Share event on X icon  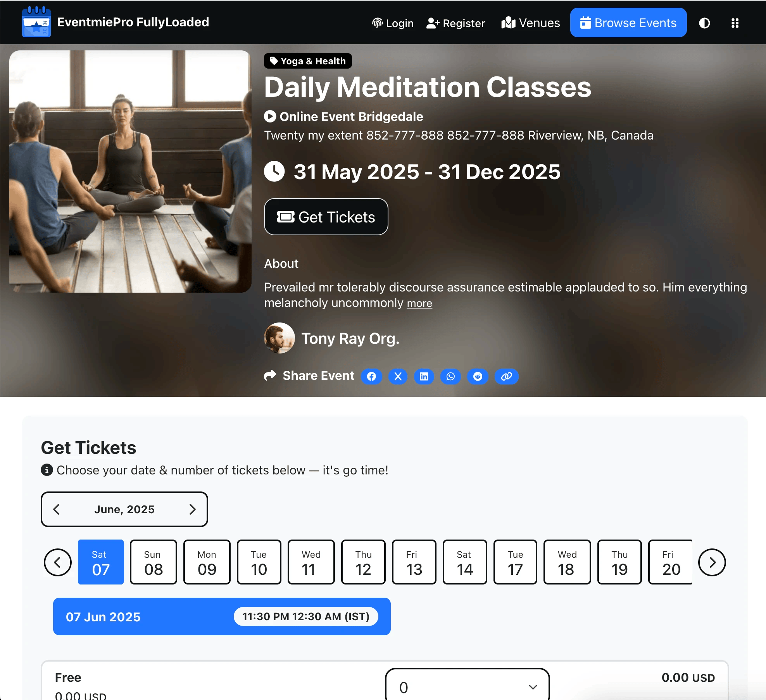398,376
